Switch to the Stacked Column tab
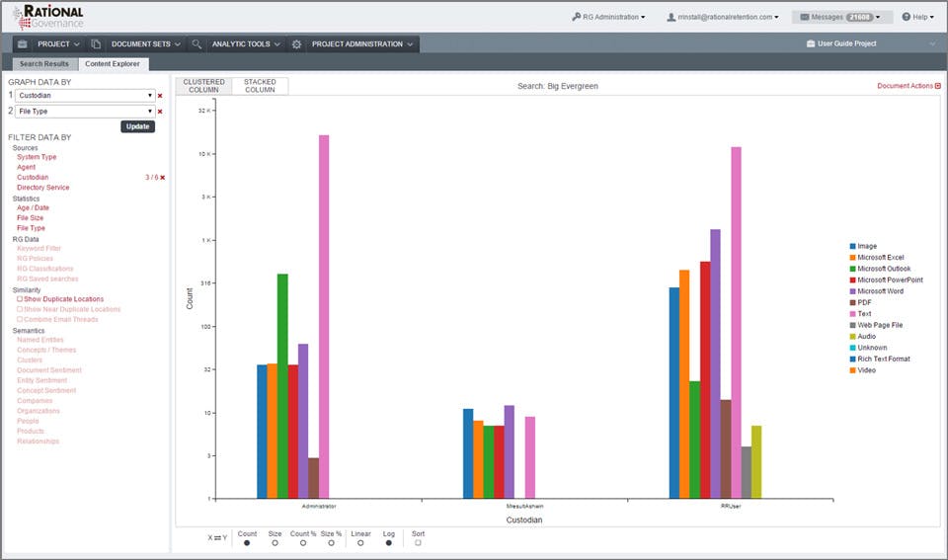Image resolution: width=948 pixels, height=560 pixels. tap(260, 86)
